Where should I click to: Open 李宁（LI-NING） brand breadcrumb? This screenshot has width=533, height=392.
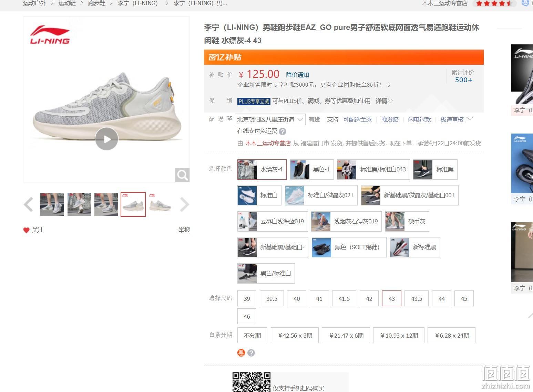tap(138, 3)
